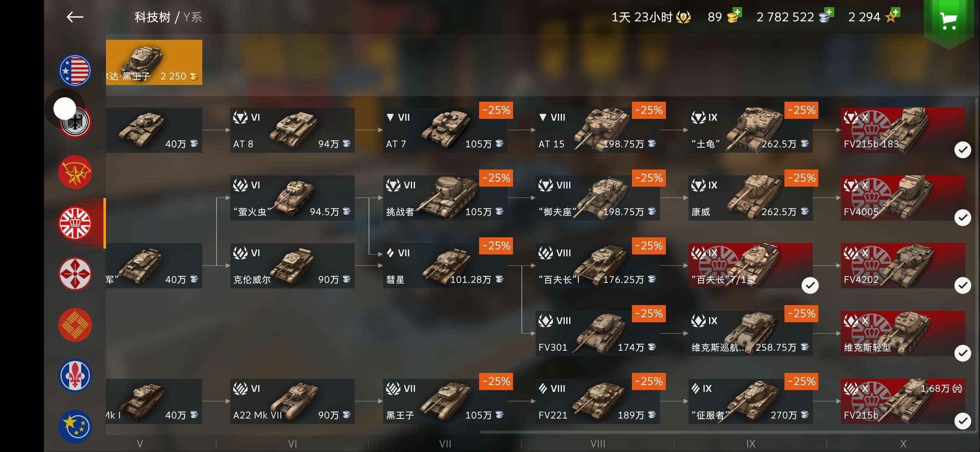Viewport: 980px width, 452px height.
Task: Select the Japan nation emblem icon
Action: click(75, 274)
